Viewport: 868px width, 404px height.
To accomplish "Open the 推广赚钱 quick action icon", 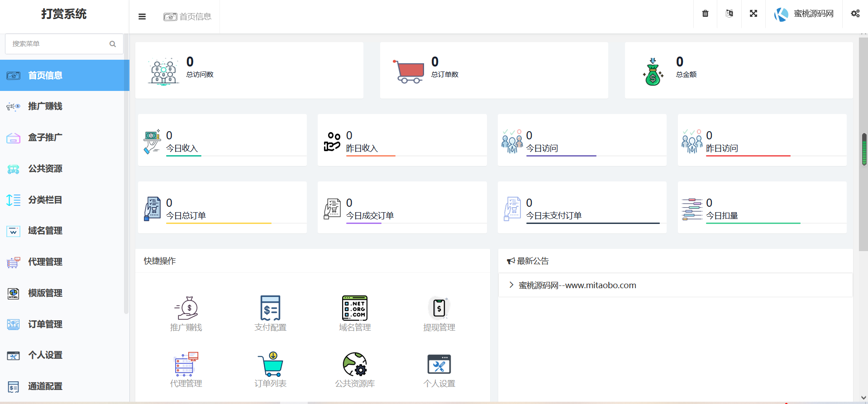I will 186,309.
